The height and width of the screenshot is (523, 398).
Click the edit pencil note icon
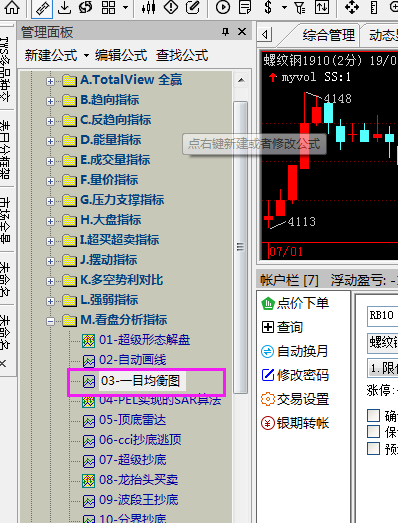click(x=192, y=7)
